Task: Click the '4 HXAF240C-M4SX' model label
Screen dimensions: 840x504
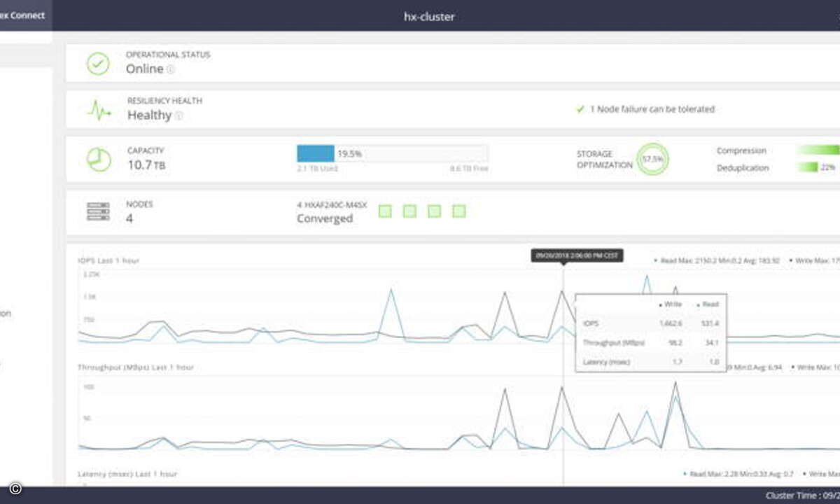Action: pyautogui.click(x=330, y=205)
